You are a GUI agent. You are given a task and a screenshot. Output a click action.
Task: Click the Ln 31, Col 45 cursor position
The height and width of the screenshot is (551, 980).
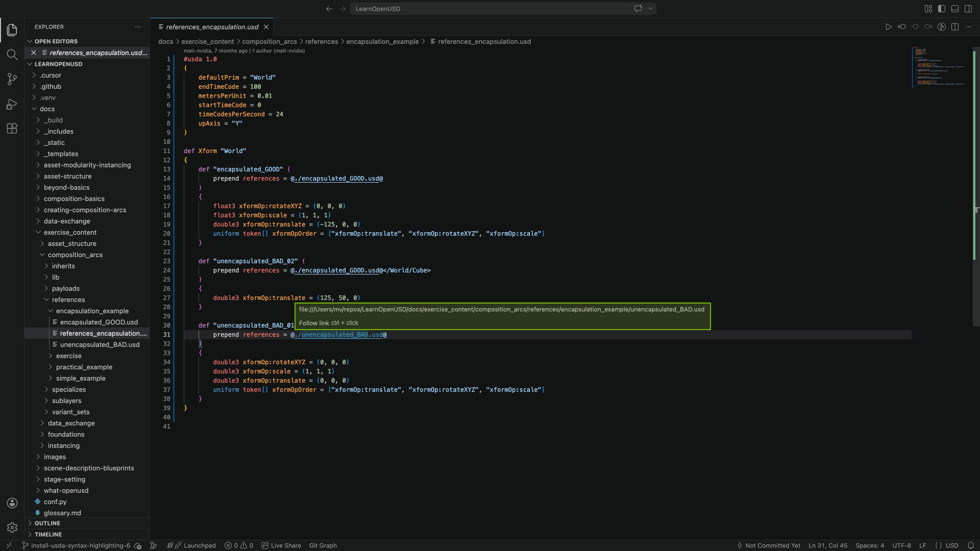pyautogui.click(x=828, y=546)
